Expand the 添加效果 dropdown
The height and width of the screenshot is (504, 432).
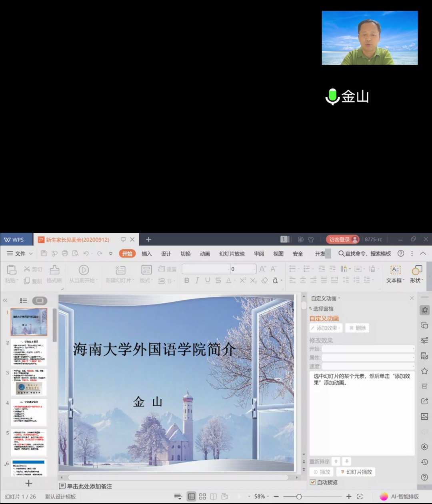point(326,328)
